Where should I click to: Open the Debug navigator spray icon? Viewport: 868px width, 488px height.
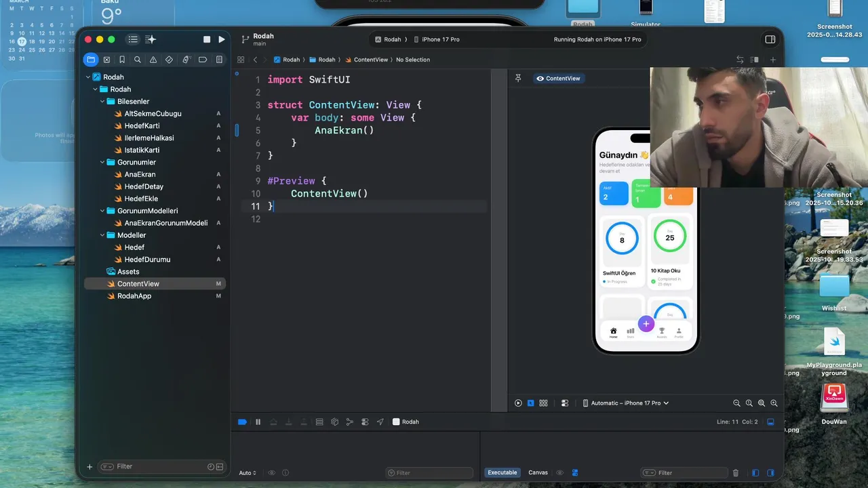pos(186,60)
